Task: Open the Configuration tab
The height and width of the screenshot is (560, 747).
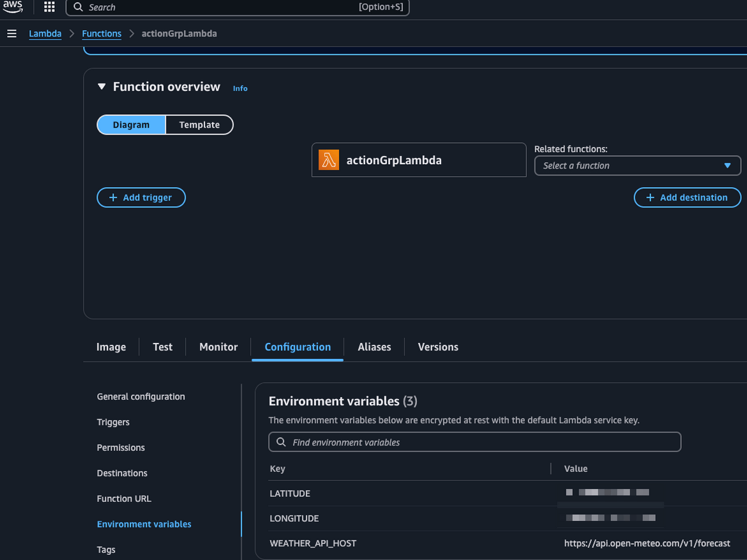Action: point(298,347)
